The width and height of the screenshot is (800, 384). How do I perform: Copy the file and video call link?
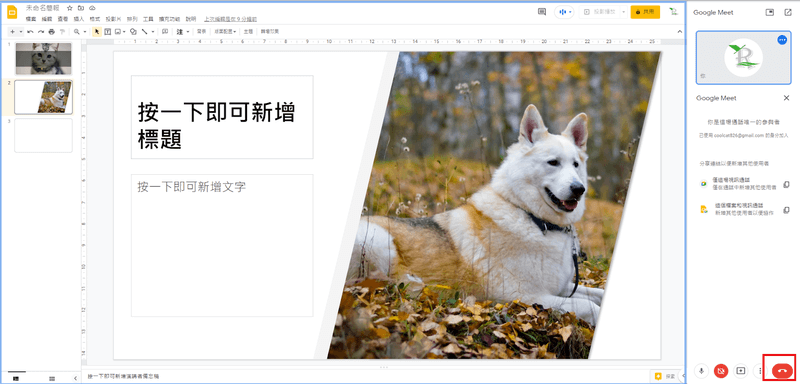[786, 210]
